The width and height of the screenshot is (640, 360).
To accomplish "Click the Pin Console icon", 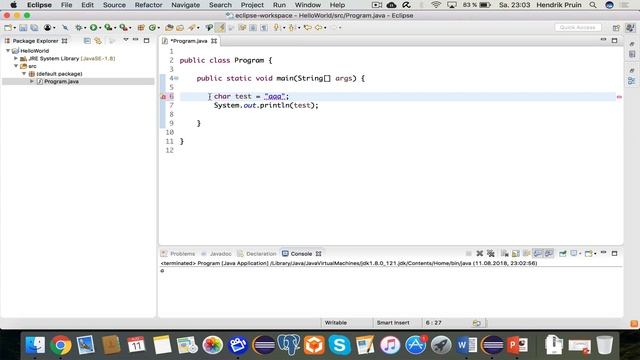I will [563, 253].
